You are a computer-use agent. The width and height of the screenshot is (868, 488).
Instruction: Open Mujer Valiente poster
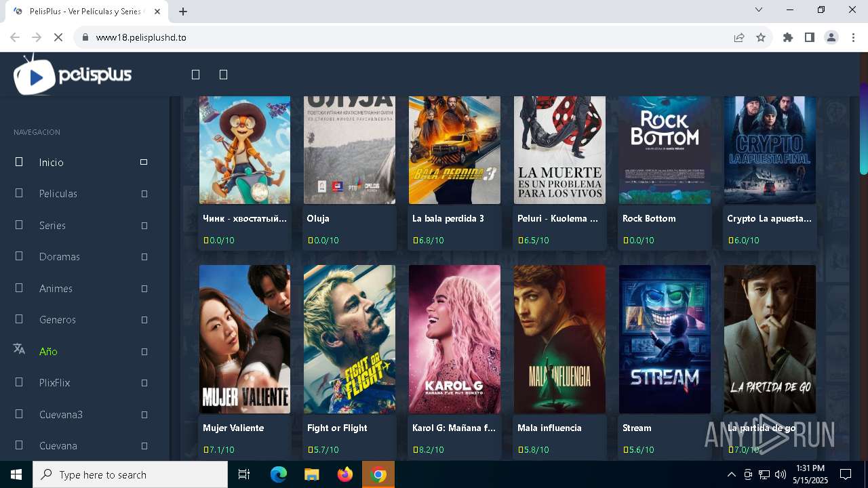point(245,339)
